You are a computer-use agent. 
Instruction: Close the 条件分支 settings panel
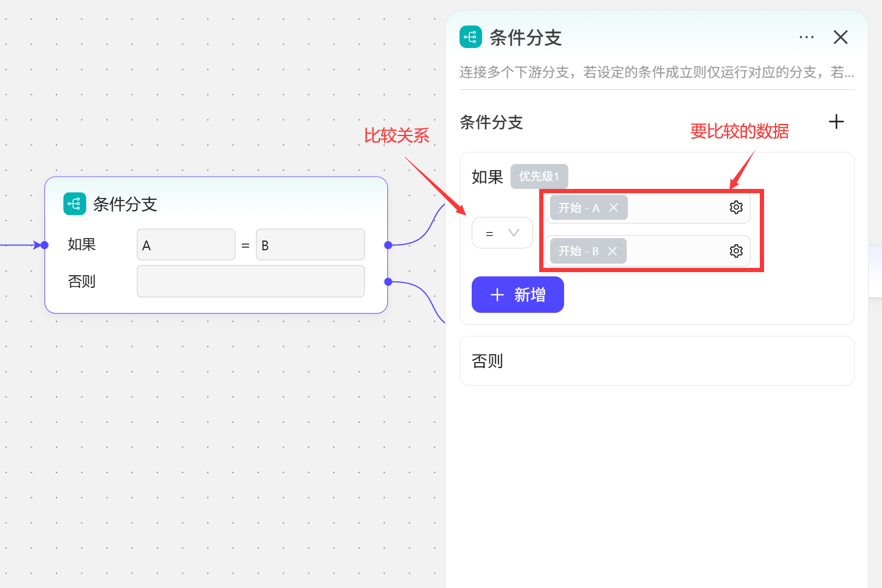[x=841, y=38]
